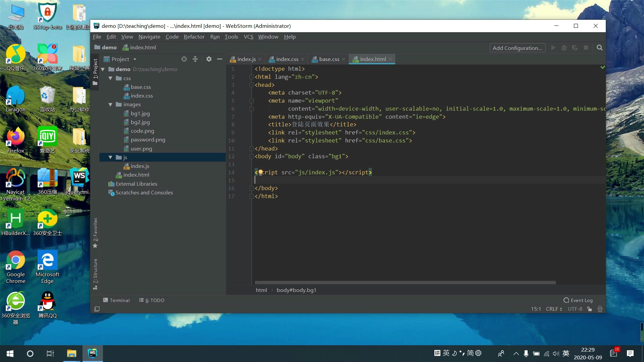
Task: Click the tool window quick-access icon in status bar
Action: point(97,309)
